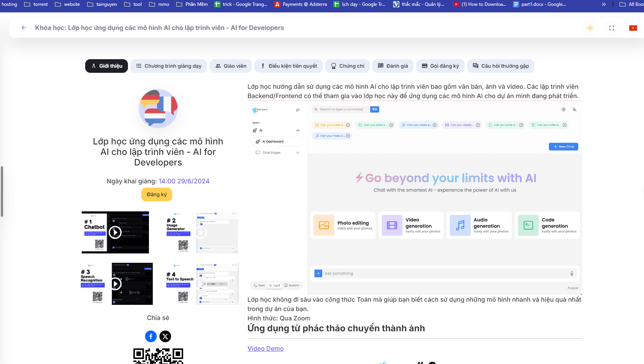
Task: Open part1.docx Google Docs bookmark
Action: [x=540, y=4]
